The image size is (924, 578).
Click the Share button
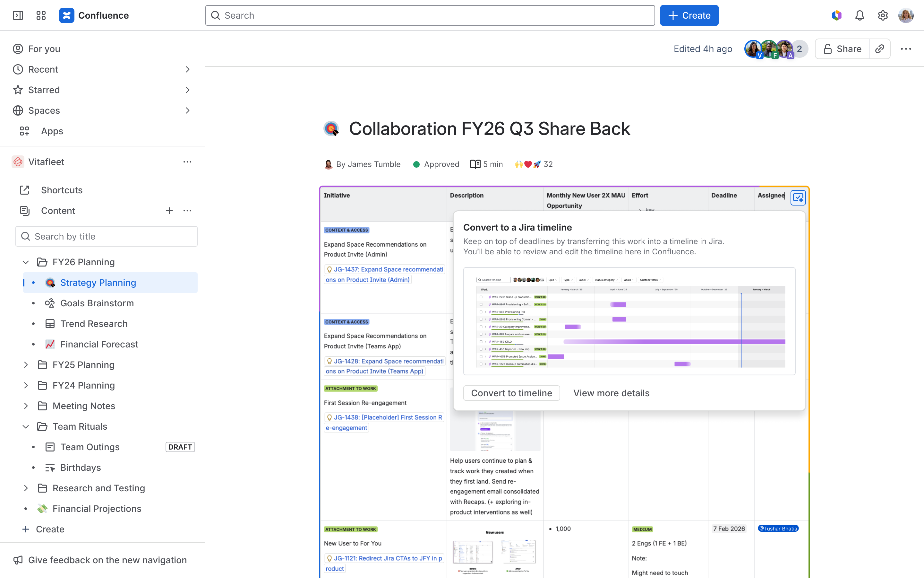(x=842, y=49)
